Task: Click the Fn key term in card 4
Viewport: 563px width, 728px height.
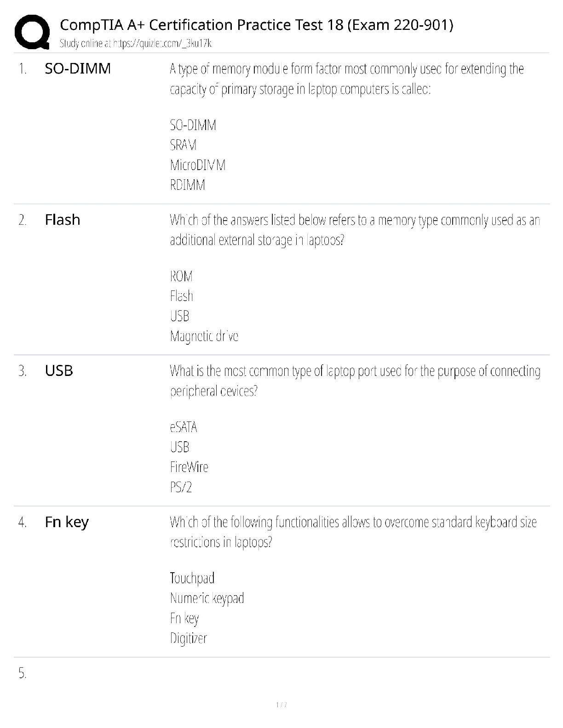Action: (x=67, y=522)
